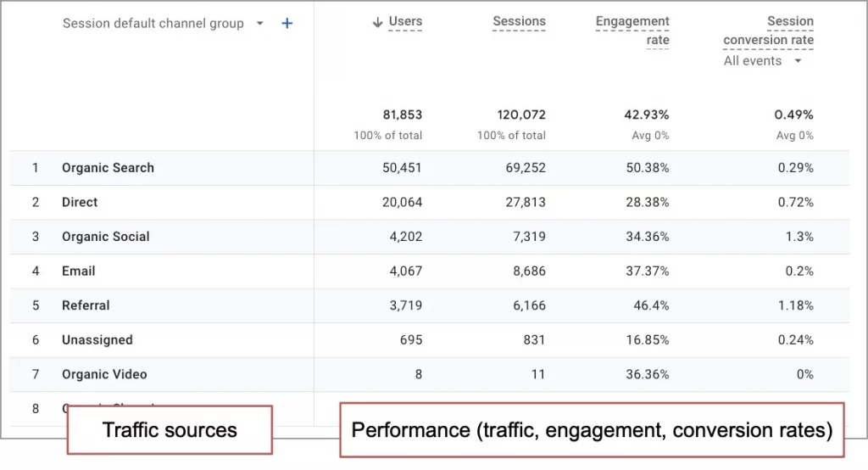This screenshot has width=868, height=470.
Task: Sort by Session conversion rate column
Action: point(768,31)
